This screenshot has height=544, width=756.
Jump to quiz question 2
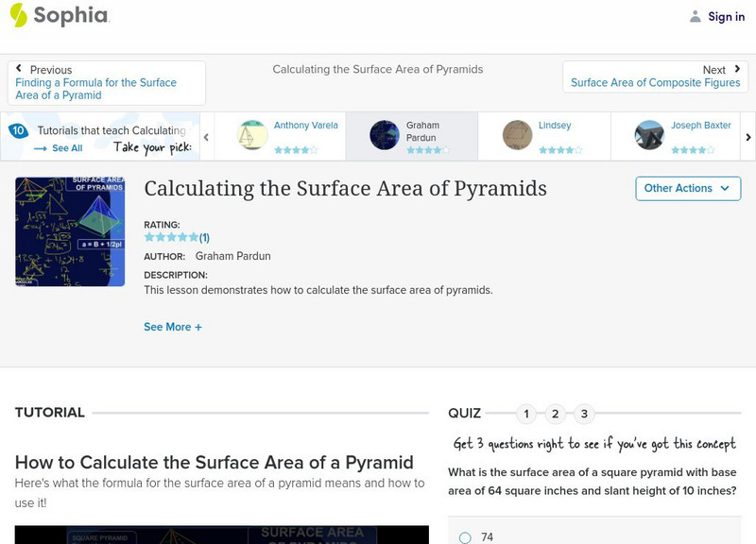click(555, 414)
